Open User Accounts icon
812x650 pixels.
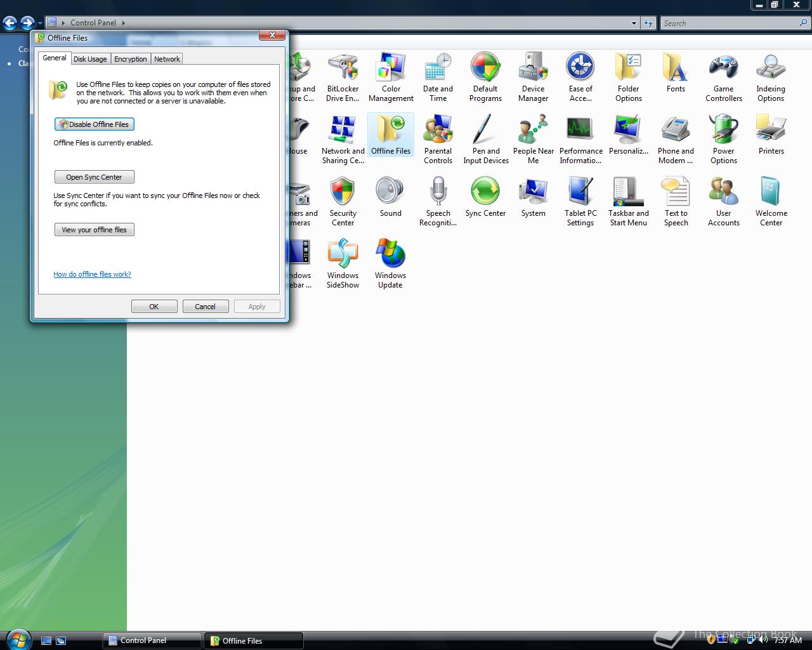click(724, 201)
